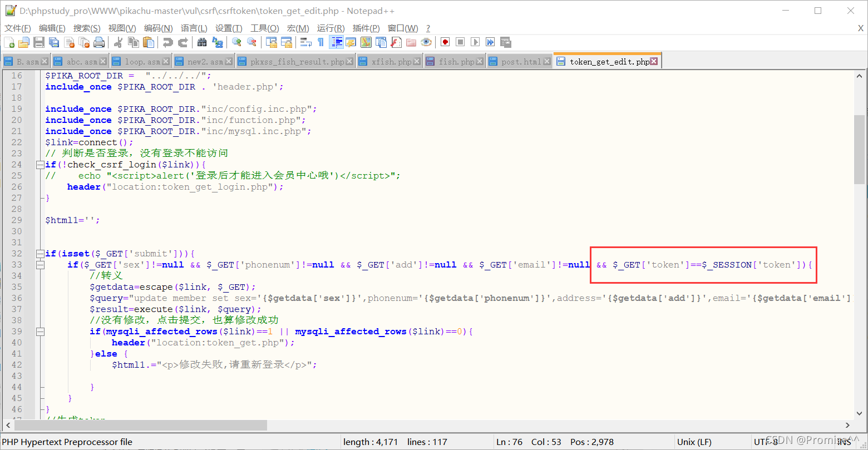Close the fish.php tab
868x450 pixels.
point(480,62)
